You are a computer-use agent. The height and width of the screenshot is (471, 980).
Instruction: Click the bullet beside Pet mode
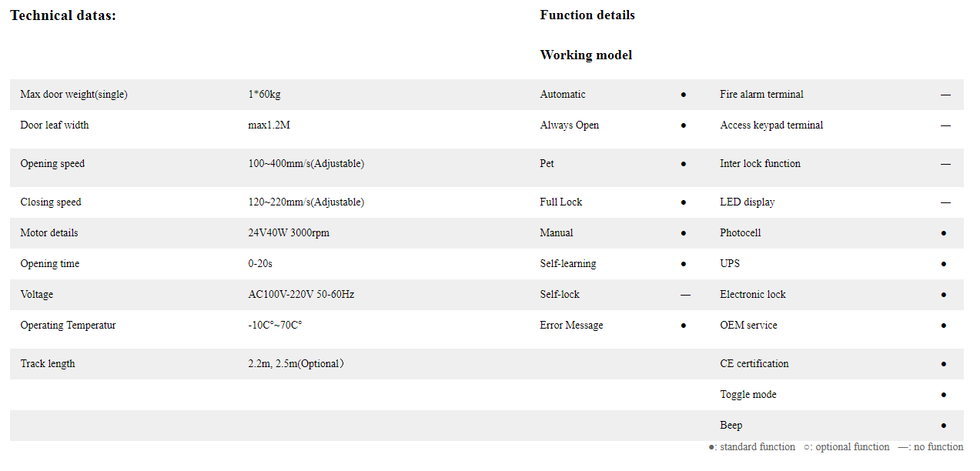pyautogui.click(x=683, y=164)
